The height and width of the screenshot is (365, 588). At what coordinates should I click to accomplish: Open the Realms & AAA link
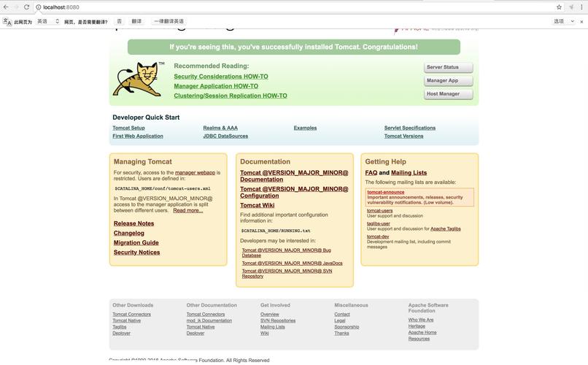220,128
